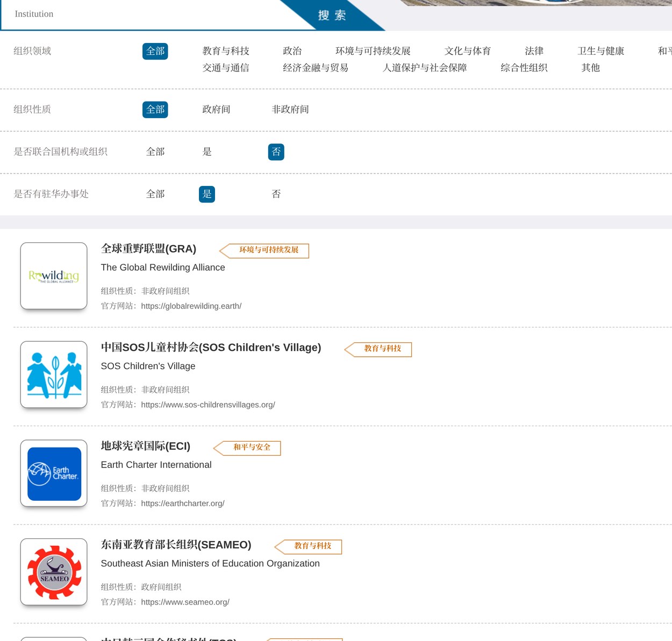Filter by 教育与科技 field
Viewport: 672px width, 641px height.
pyautogui.click(x=226, y=51)
